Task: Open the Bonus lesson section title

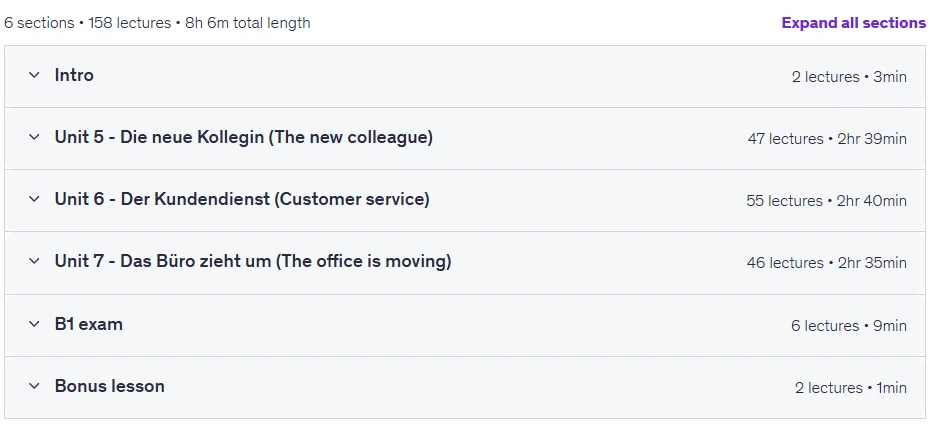Action: pyautogui.click(x=110, y=386)
